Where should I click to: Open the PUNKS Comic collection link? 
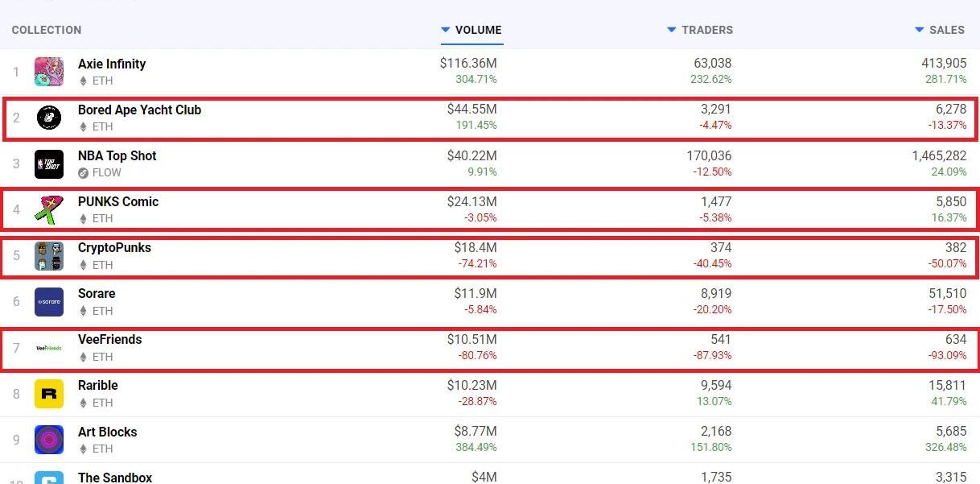118,201
